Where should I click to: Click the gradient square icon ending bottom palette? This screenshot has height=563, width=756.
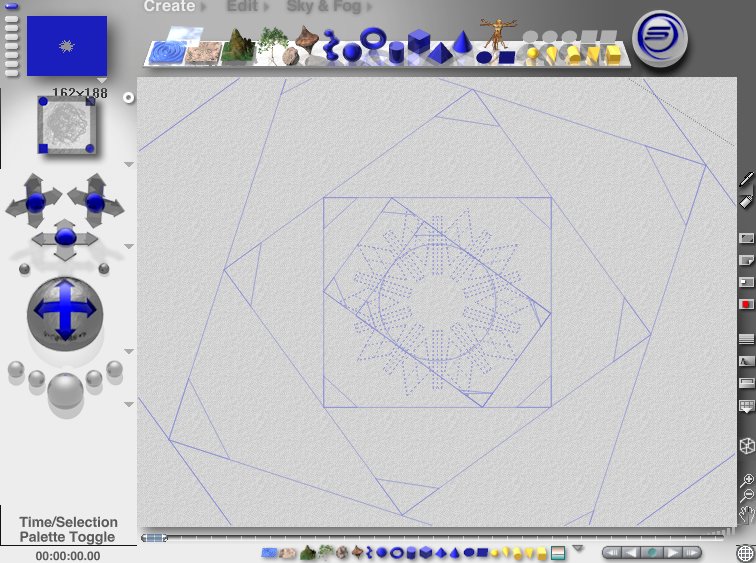pyautogui.click(x=558, y=553)
